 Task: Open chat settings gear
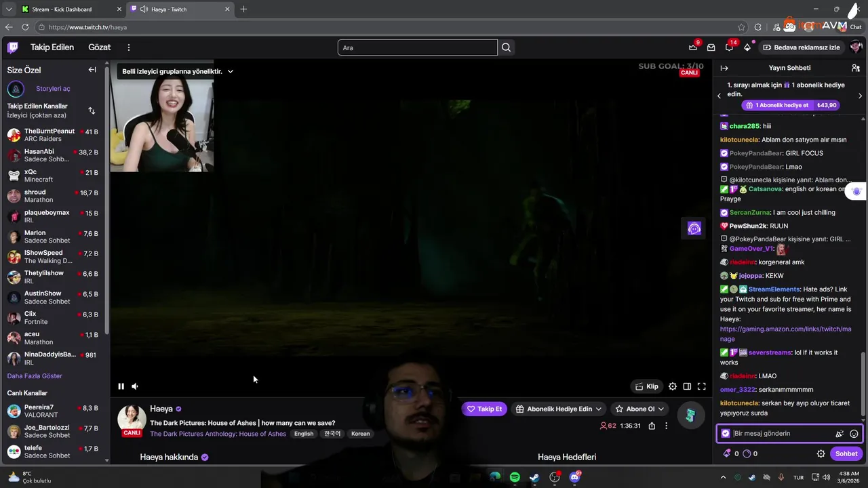(821, 453)
